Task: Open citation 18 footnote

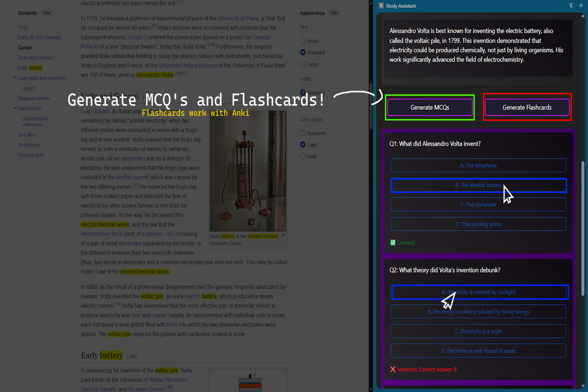Action: pyautogui.click(x=118, y=304)
